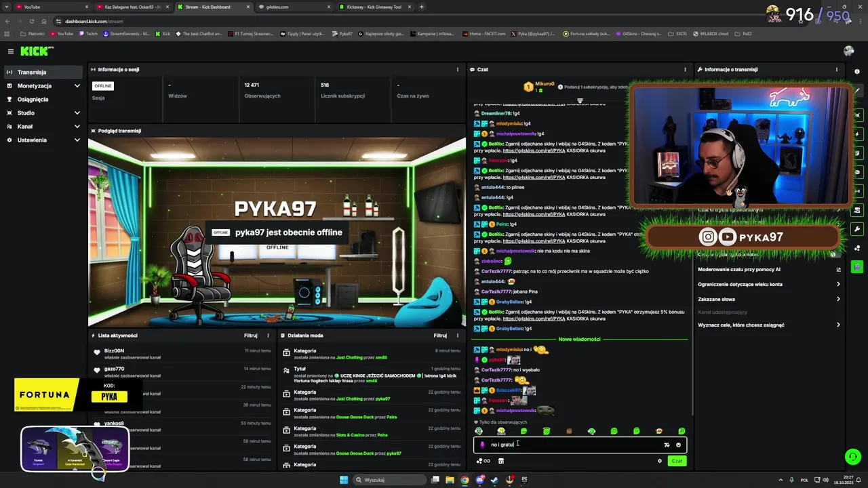Jump to Nowe wiadomości in chat
Image resolution: width=868 pixels, height=488 pixels.
(x=579, y=339)
